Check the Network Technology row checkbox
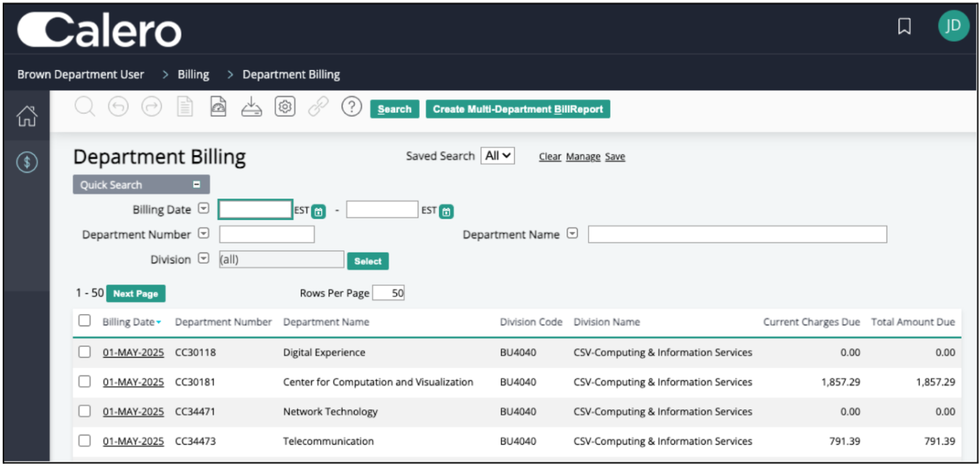 (x=84, y=411)
